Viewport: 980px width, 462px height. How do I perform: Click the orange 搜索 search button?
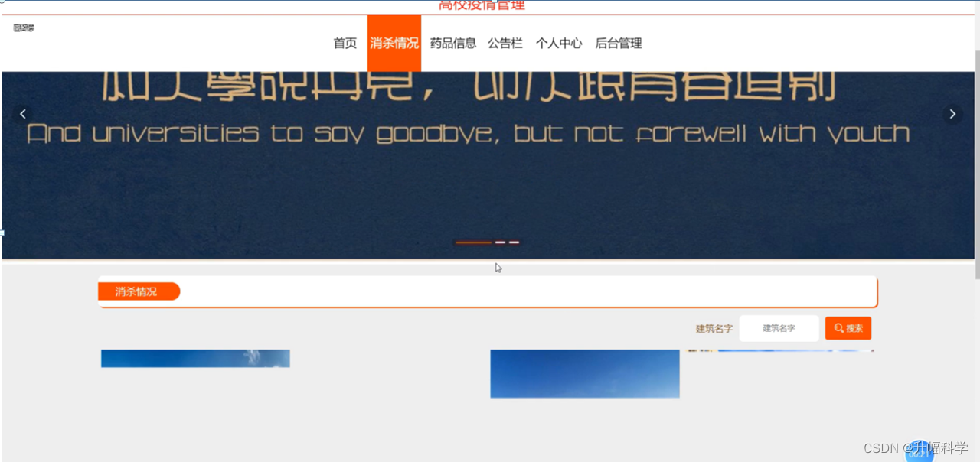coord(848,328)
